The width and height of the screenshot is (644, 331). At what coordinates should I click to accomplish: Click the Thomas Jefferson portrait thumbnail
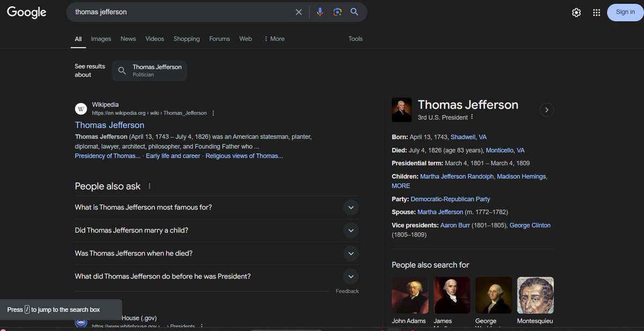pos(401,110)
